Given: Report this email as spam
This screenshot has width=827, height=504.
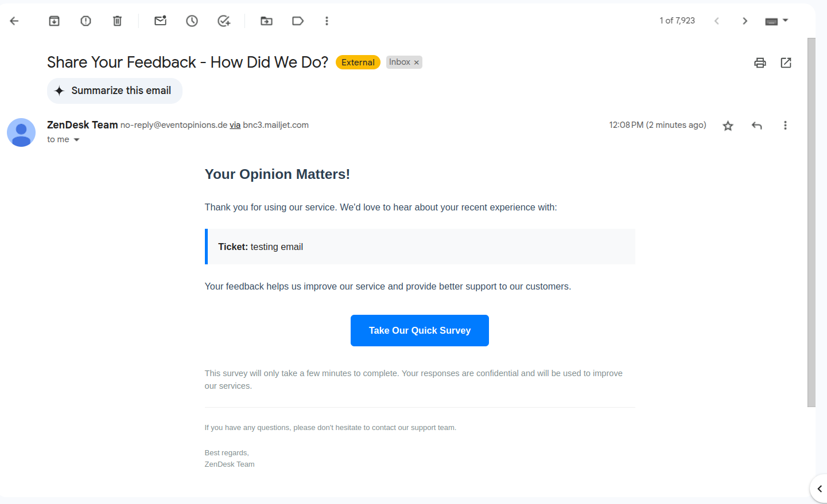Looking at the screenshot, I should (86, 21).
